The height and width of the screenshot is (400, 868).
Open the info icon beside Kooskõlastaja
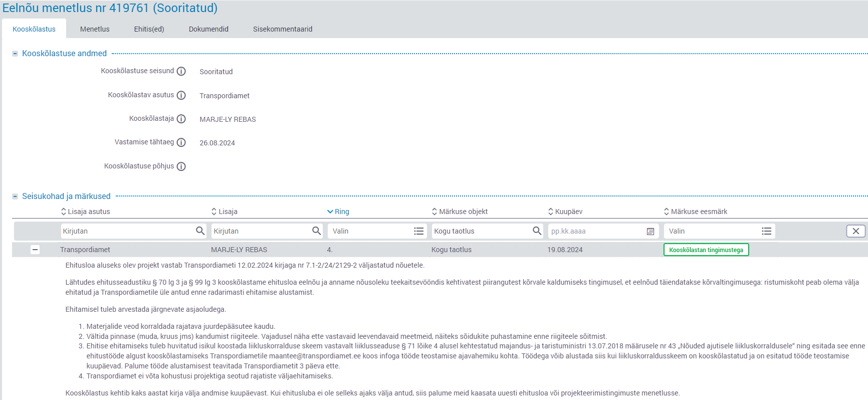click(181, 119)
